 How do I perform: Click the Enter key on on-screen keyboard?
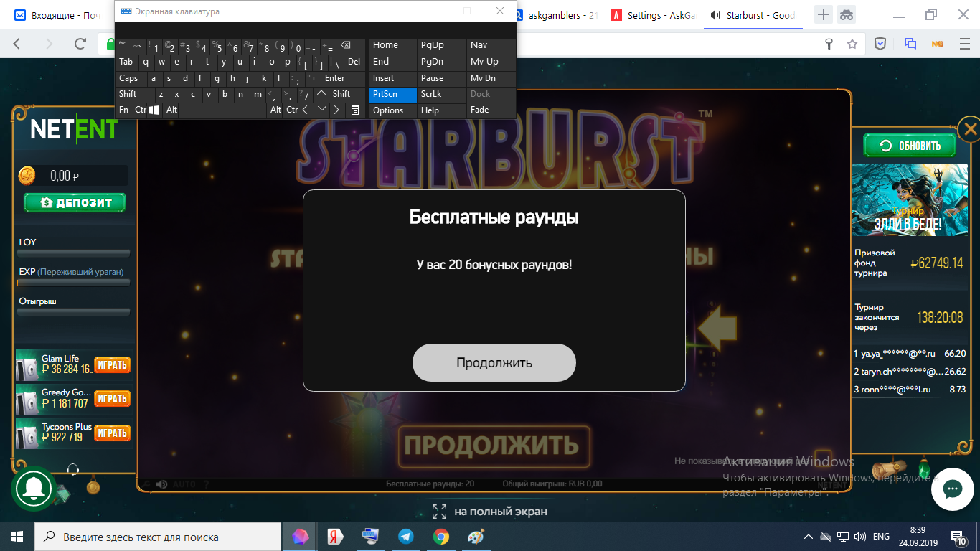coord(343,78)
